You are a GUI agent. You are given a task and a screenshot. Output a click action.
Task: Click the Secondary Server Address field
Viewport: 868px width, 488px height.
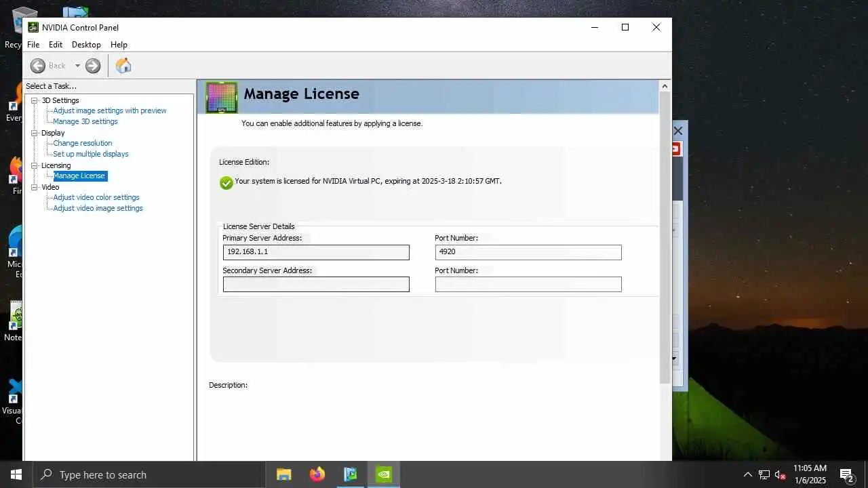click(316, 284)
